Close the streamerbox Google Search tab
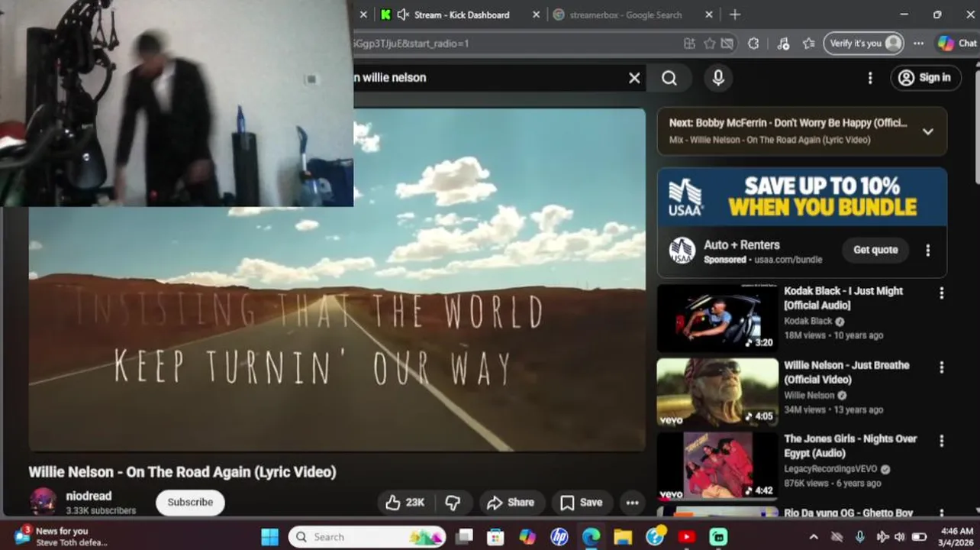 point(709,15)
